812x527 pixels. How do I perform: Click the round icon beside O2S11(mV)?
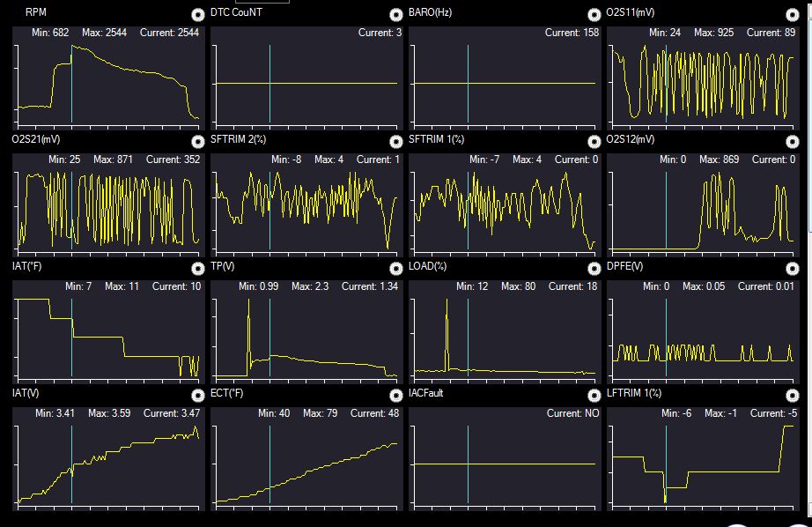tap(793, 14)
